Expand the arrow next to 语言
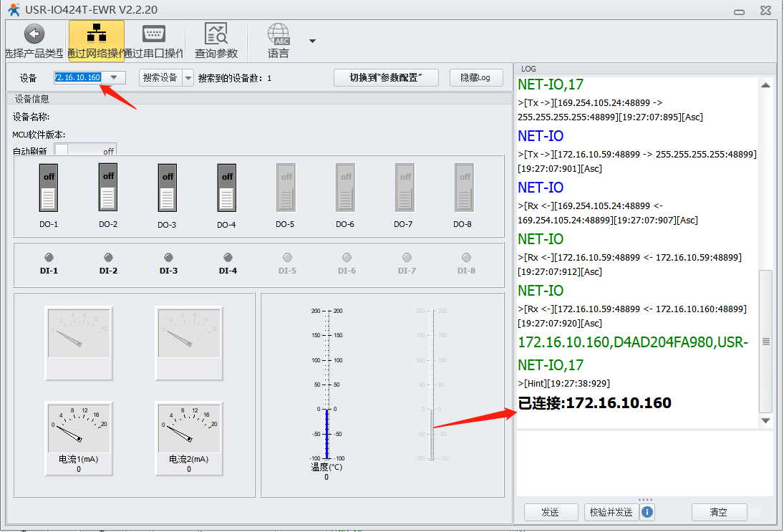The width and height of the screenshot is (784, 532). point(312,41)
